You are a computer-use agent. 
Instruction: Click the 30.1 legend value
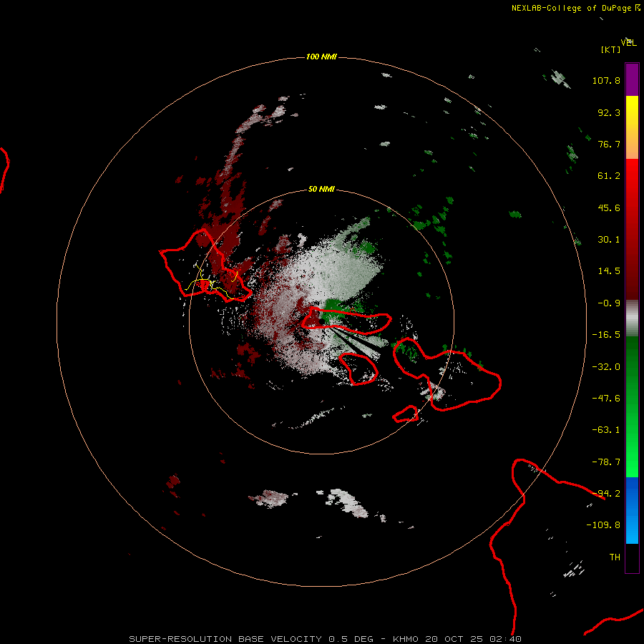click(609, 240)
